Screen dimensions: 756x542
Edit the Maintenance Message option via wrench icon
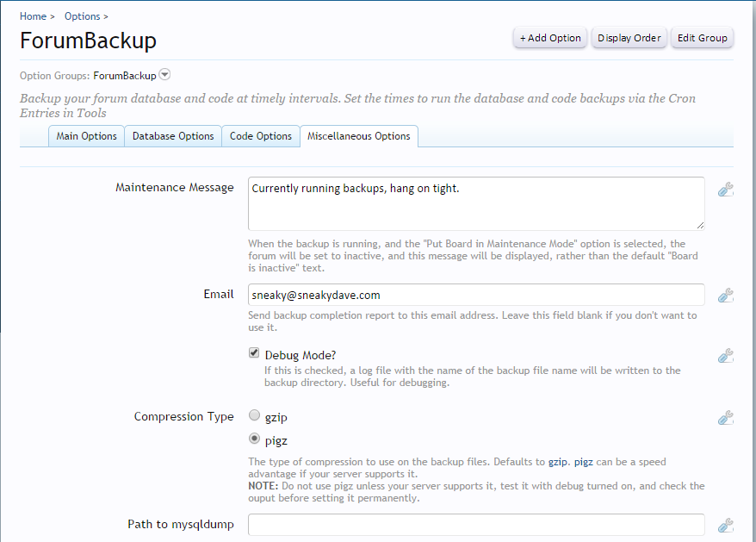[726, 189]
